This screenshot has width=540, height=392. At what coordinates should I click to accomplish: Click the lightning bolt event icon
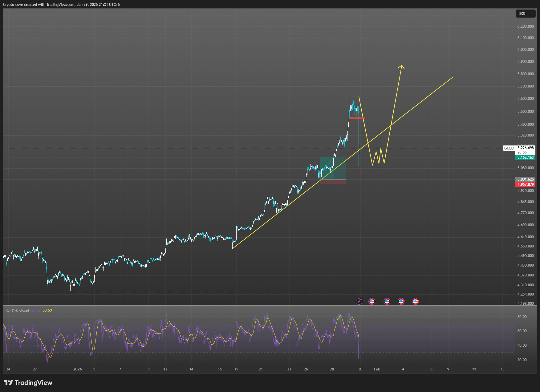tap(359, 301)
